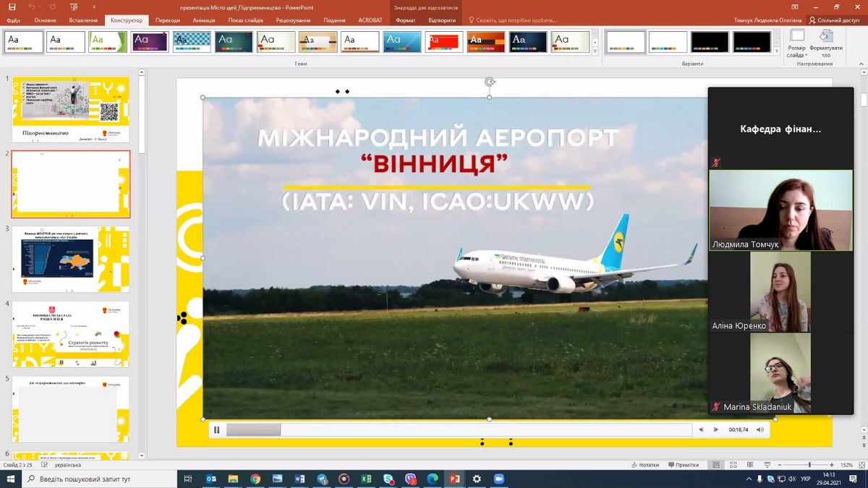
Task: Switch to Slide Sorter view icon
Action: pyautogui.click(x=731, y=465)
